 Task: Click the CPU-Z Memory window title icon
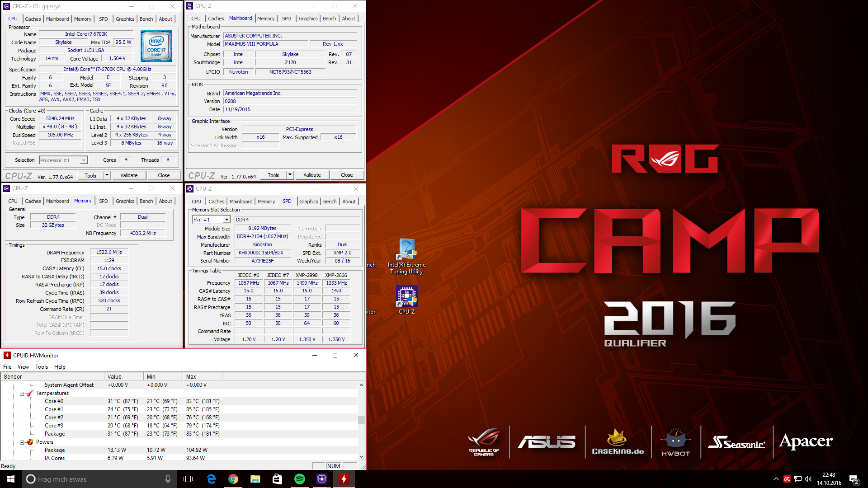coord(6,188)
